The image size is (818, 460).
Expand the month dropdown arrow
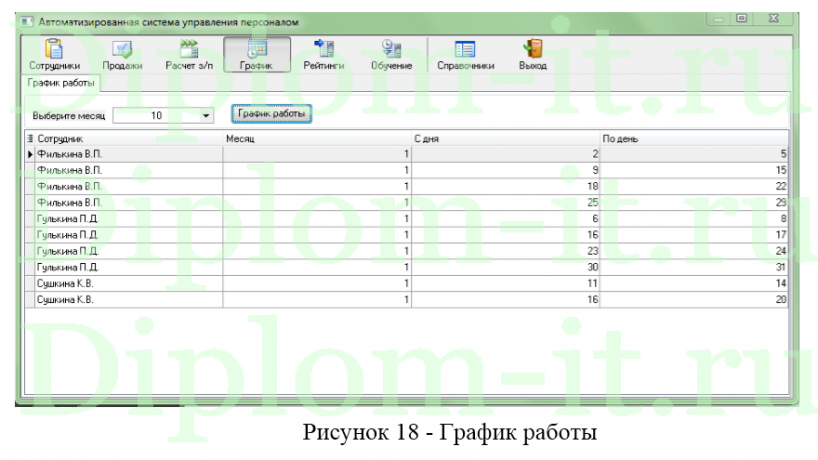[x=206, y=115]
